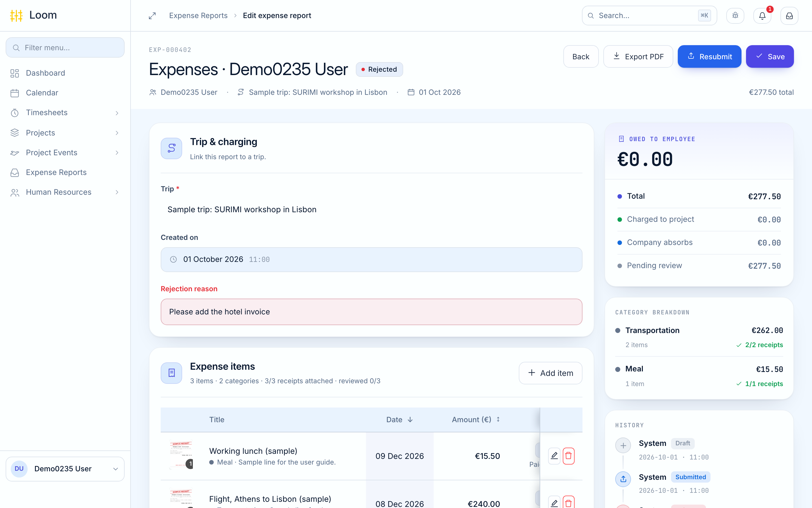Click Export PDF button
Viewport: 812px width, 508px height.
coord(638,56)
